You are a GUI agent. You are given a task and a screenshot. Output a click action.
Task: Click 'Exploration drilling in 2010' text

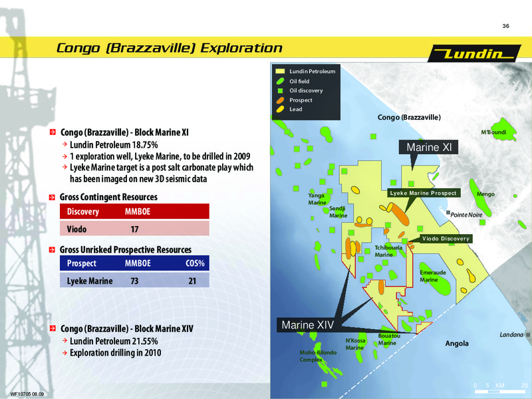click(x=115, y=353)
